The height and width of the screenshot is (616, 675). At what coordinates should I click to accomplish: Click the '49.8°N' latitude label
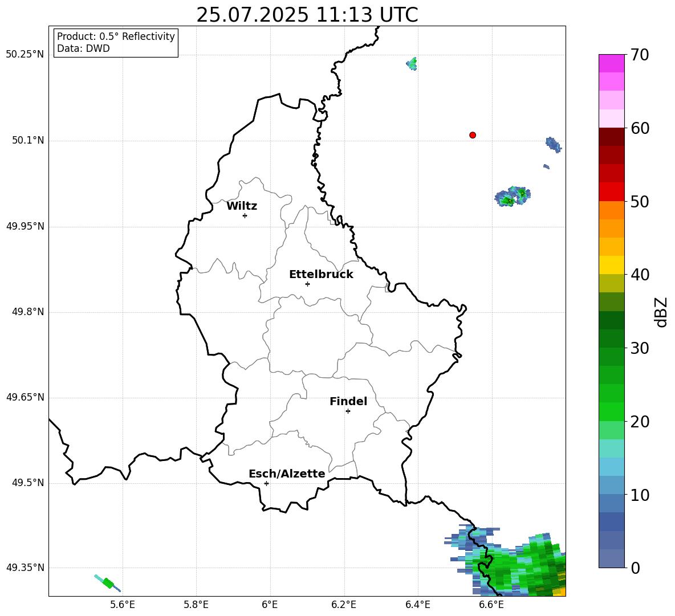point(28,312)
